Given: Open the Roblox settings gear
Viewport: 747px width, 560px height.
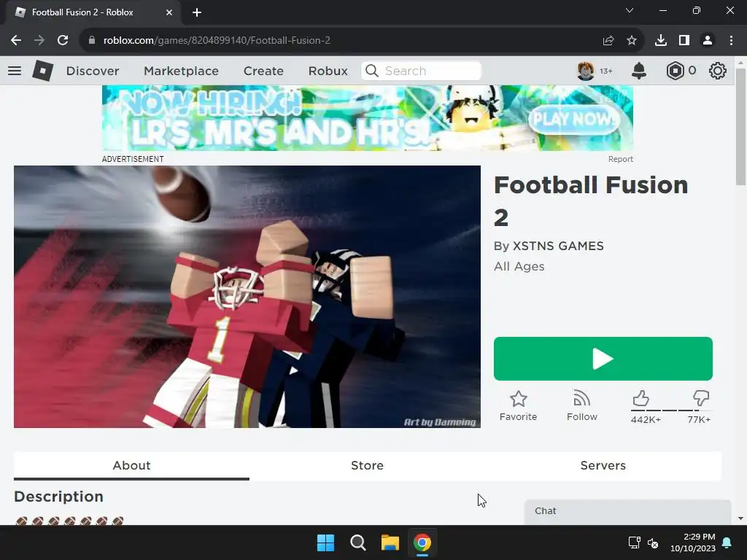Looking at the screenshot, I should 718,71.
